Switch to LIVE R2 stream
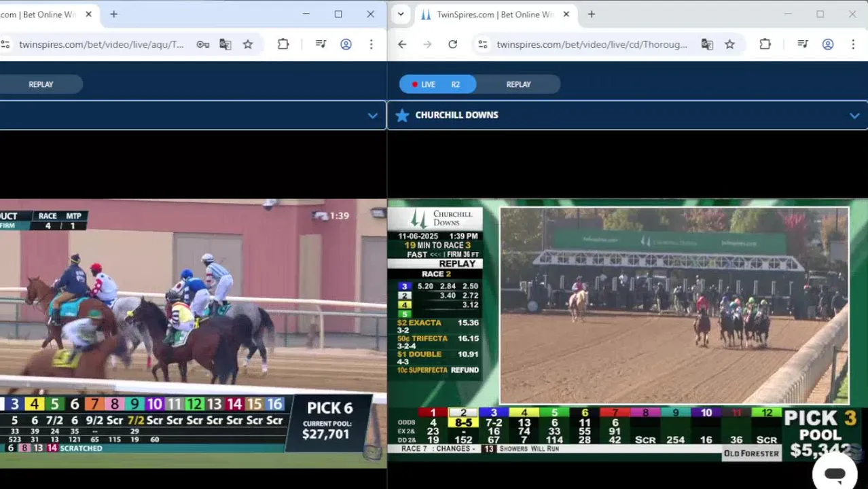868x489 pixels. point(437,84)
